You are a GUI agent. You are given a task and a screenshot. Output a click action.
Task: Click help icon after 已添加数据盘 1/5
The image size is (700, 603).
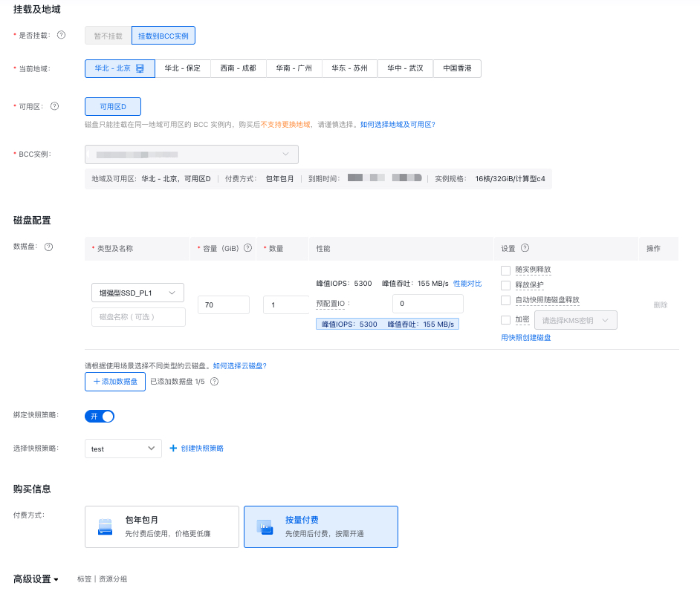coord(214,382)
